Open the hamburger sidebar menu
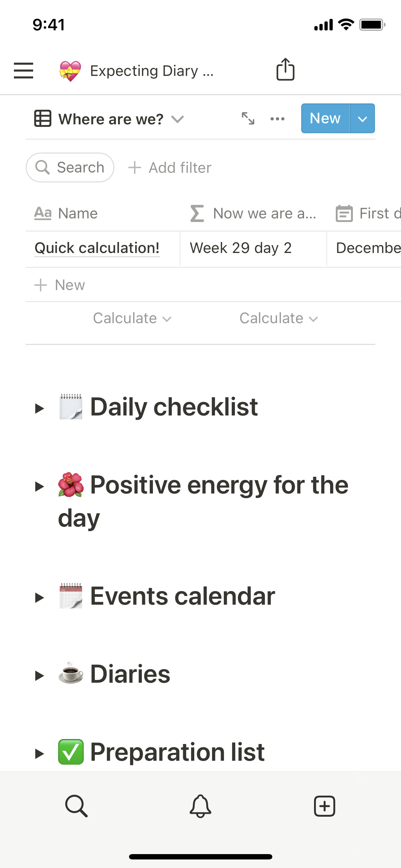Image resolution: width=401 pixels, height=868 pixels. [24, 70]
